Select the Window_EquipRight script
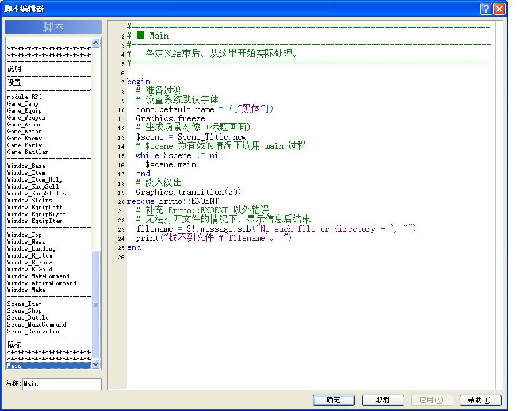The image size is (532, 411). pyautogui.click(x=48, y=214)
